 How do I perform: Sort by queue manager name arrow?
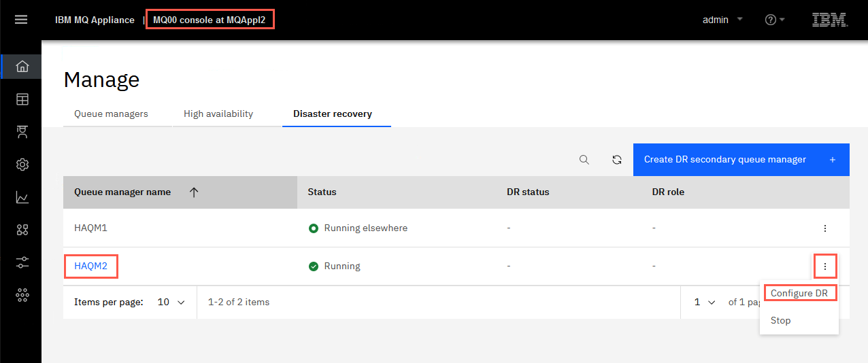[194, 192]
